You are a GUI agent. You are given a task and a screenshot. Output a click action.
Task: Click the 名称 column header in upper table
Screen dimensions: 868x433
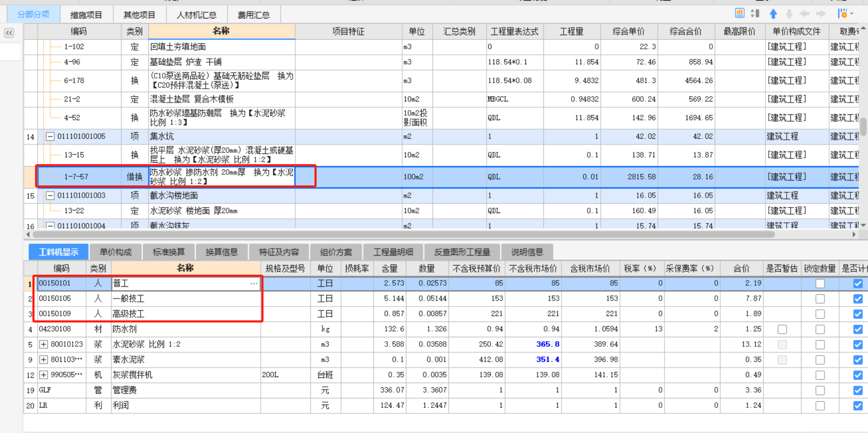pyautogui.click(x=222, y=31)
